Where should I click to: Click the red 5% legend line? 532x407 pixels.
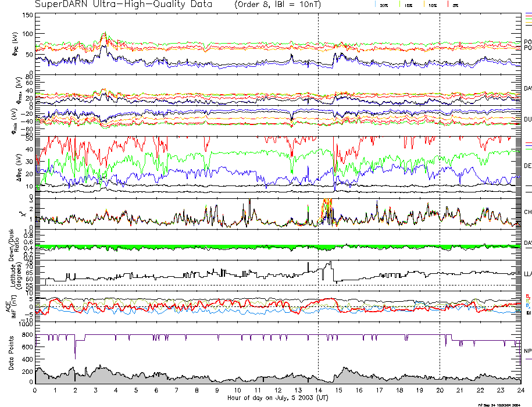click(448, 5)
